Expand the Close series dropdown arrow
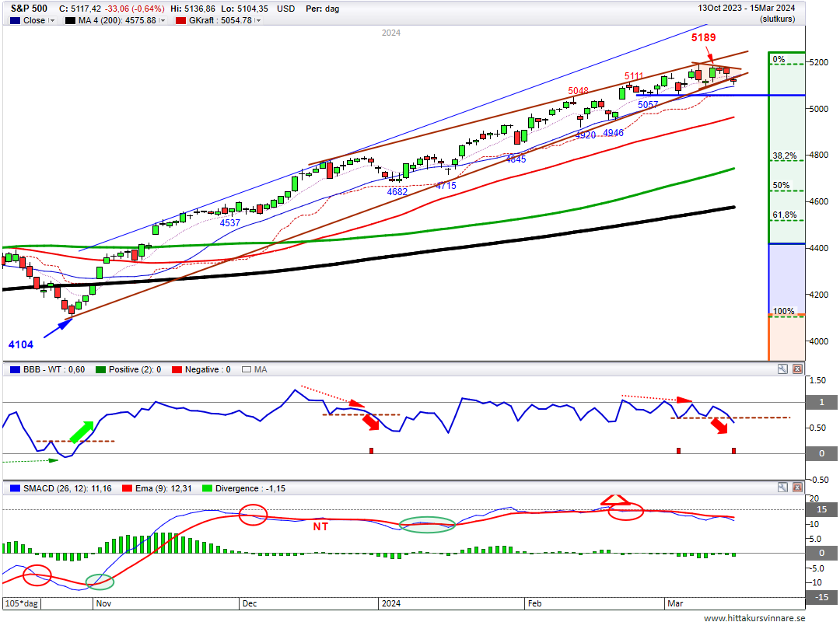 [52, 20]
